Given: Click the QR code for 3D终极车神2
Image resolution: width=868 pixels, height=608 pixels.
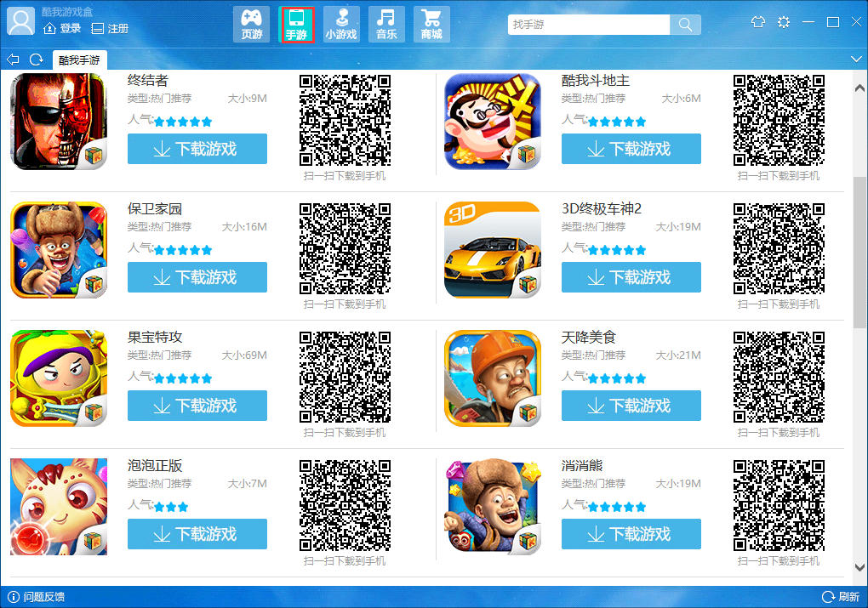Looking at the screenshot, I should click(x=779, y=249).
